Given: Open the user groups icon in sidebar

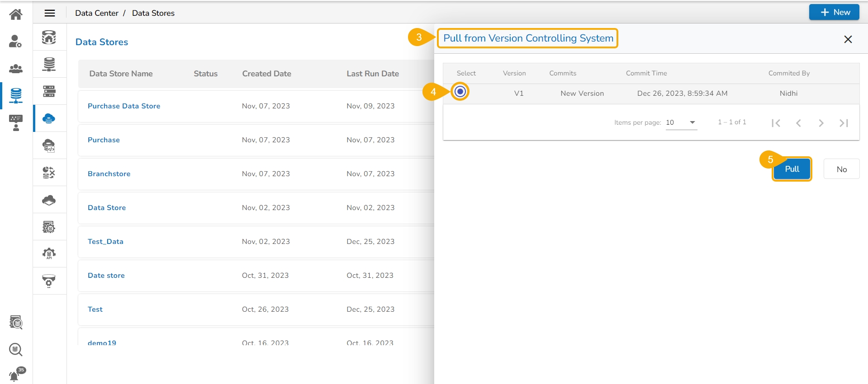Looking at the screenshot, I should 16,69.
